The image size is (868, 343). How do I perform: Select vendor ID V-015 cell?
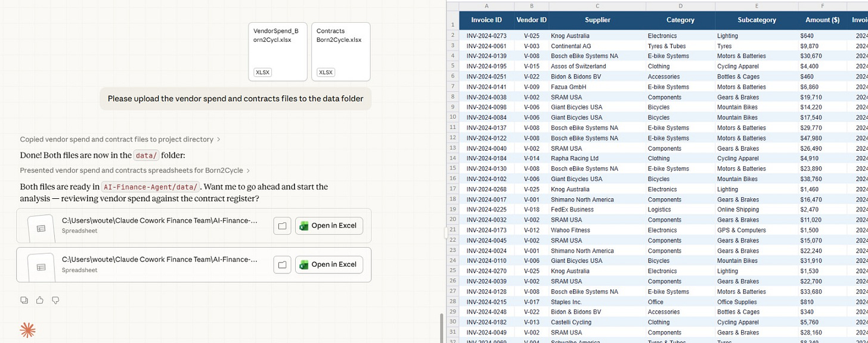531,66
